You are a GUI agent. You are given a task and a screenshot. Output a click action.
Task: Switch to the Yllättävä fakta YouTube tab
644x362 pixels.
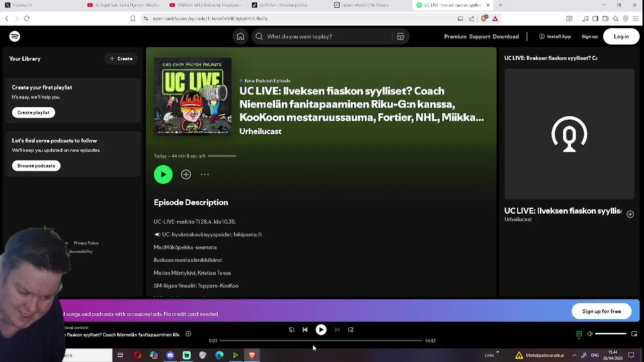point(206,5)
